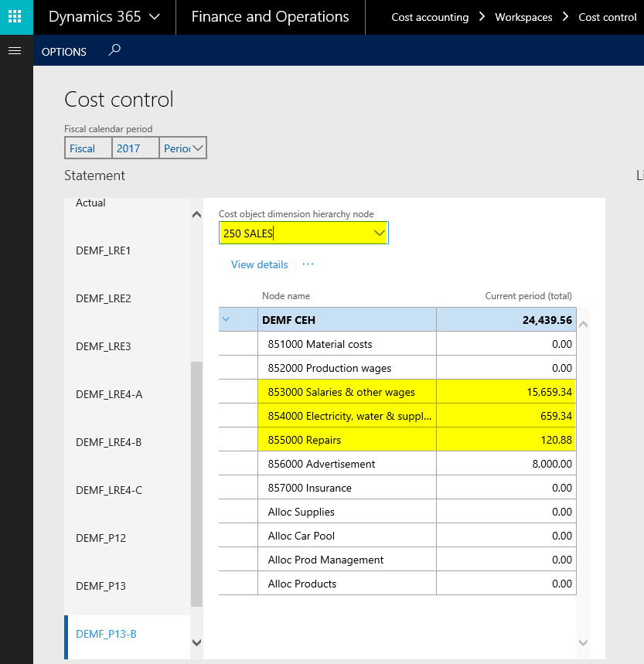Select the DEMF_P13-B statement tab
This screenshot has height=664, width=644.
[106, 634]
